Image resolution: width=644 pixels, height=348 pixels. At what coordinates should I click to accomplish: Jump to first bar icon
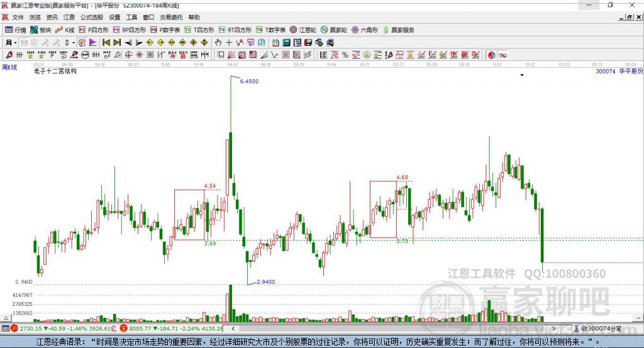click(106, 43)
